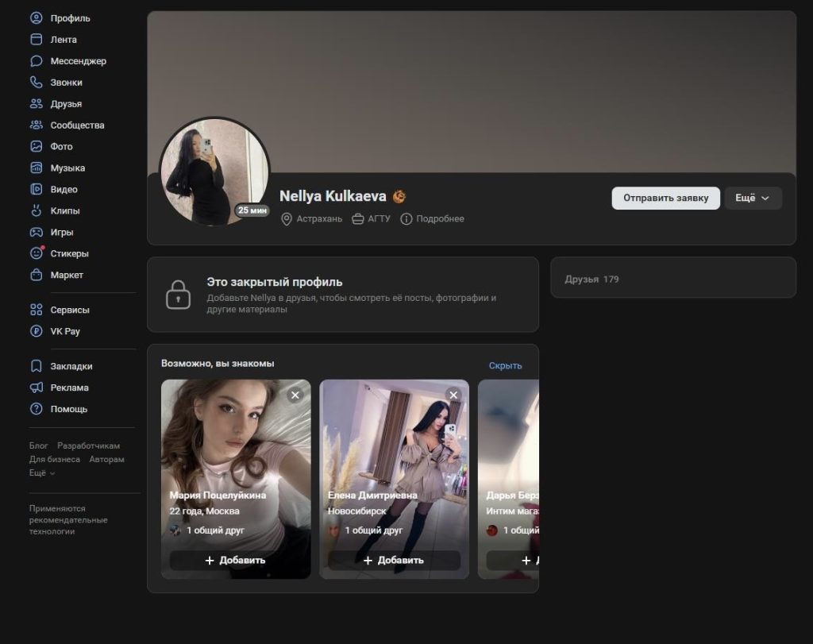Viewport: 813px width, 644px height.
Task: Open the Market bag icon
Action: pos(36,276)
